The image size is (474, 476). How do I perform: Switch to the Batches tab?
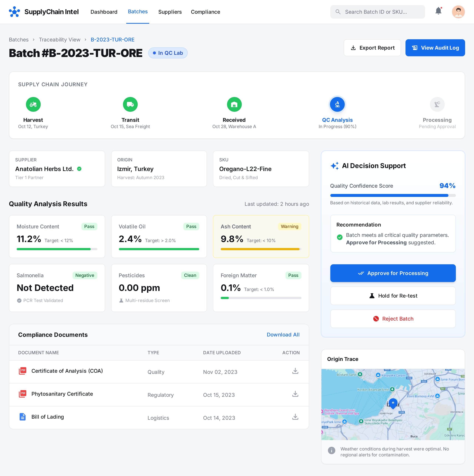(138, 12)
